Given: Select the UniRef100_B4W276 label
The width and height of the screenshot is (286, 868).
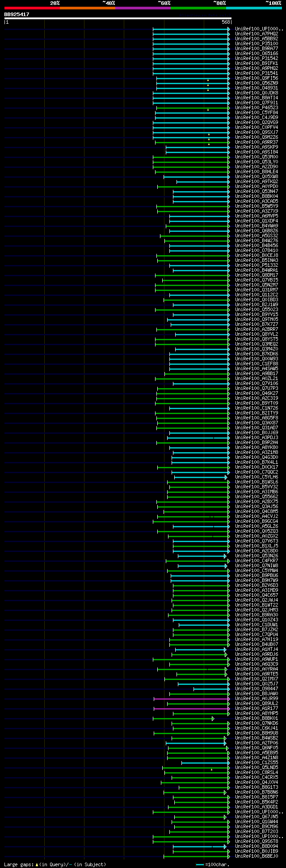Looking at the screenshot, I should pos(257,240).
